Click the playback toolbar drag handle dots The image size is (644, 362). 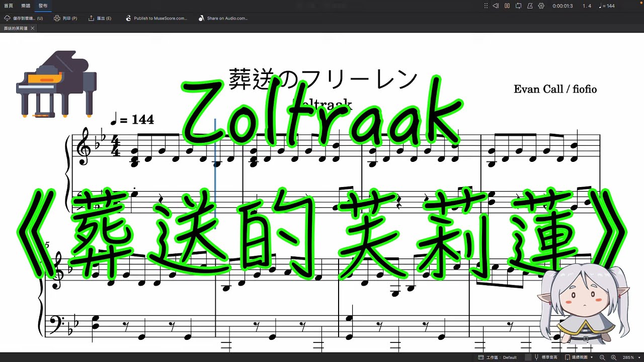486,6
